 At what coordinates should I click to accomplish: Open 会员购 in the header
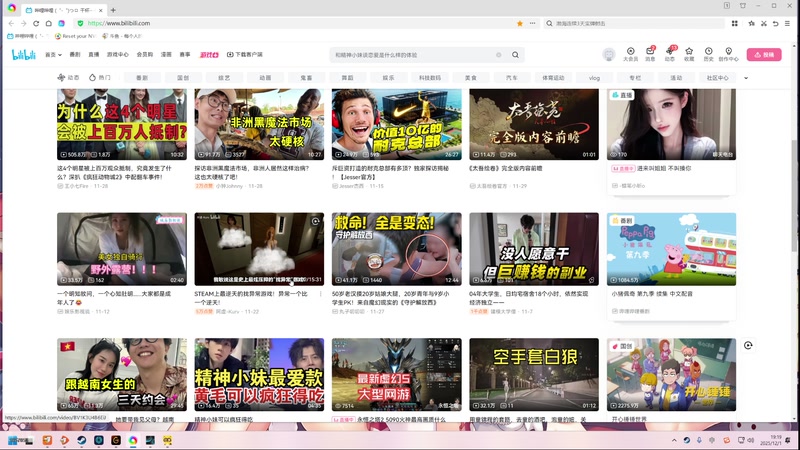(145, 55)
